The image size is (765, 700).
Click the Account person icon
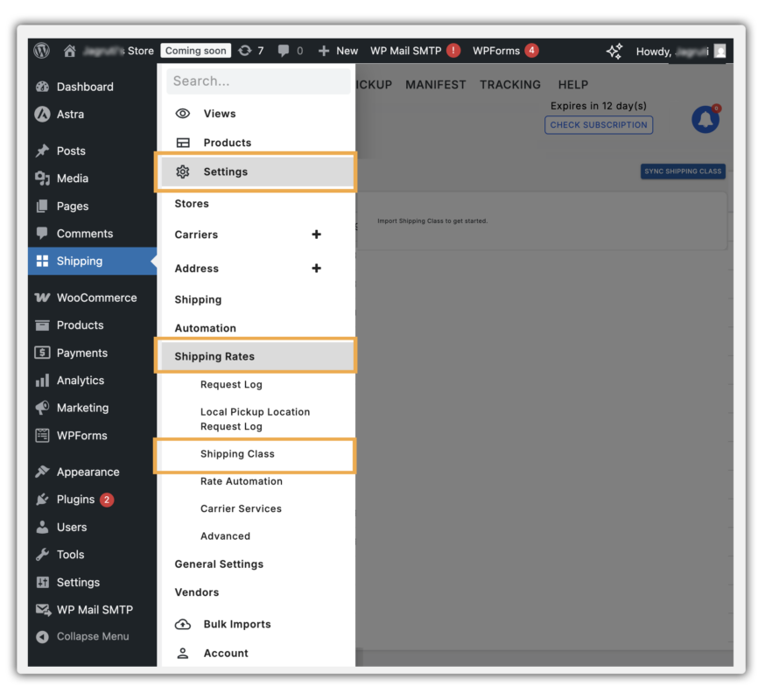click(182, 653)
